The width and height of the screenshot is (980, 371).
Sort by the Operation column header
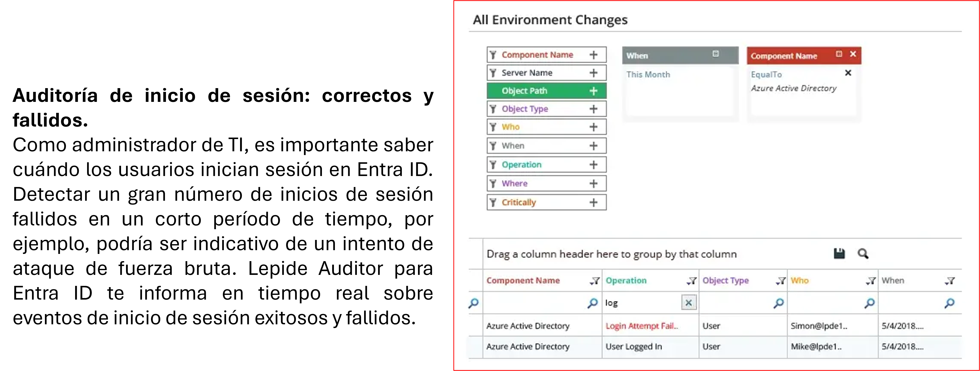coord(626,280)
